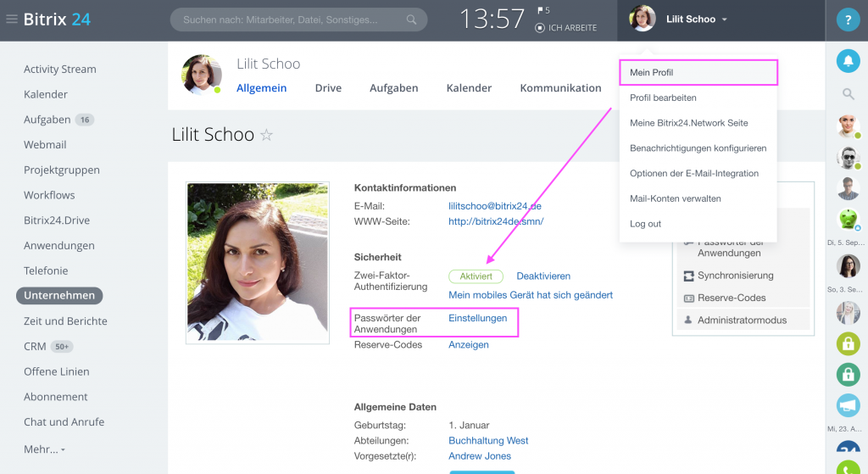Viewport: 868px width, 474px height.
Task: Choose Profil bearbeiten in the dropdown
Action: pos(663,98)
